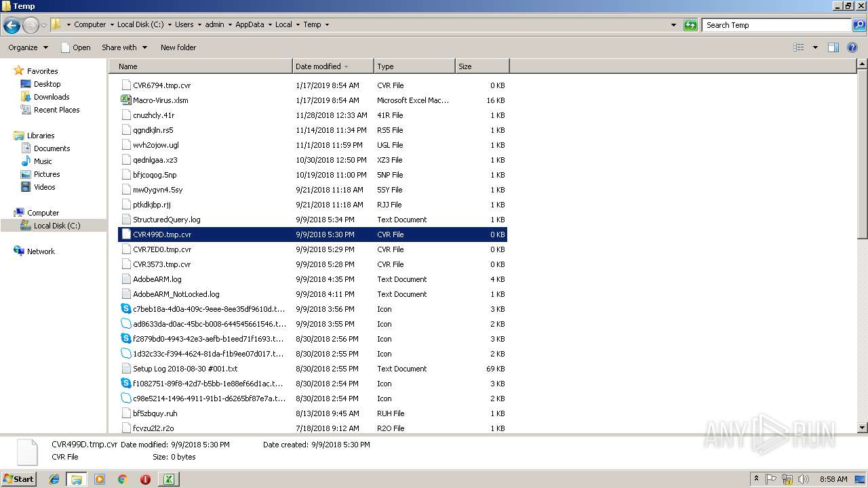Click the green Refresh button
Viewport: 868px width, 488px height.
(x=690, y=25)
